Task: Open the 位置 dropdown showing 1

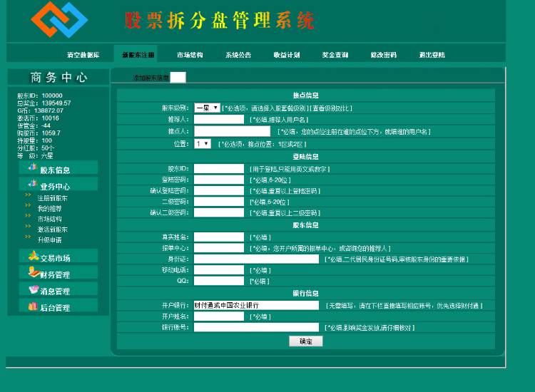Action: (x=203, y=144)
